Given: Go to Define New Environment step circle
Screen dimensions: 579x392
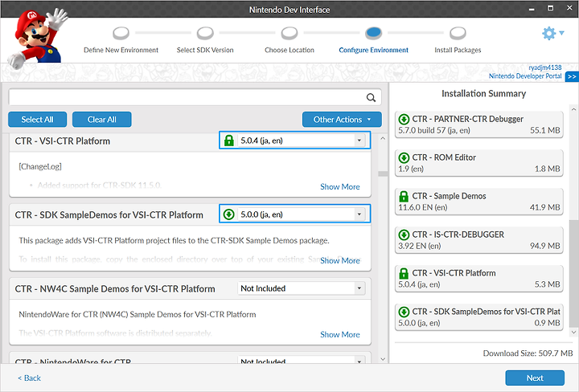Looking at the screenshot, I should tap(121, 33).
